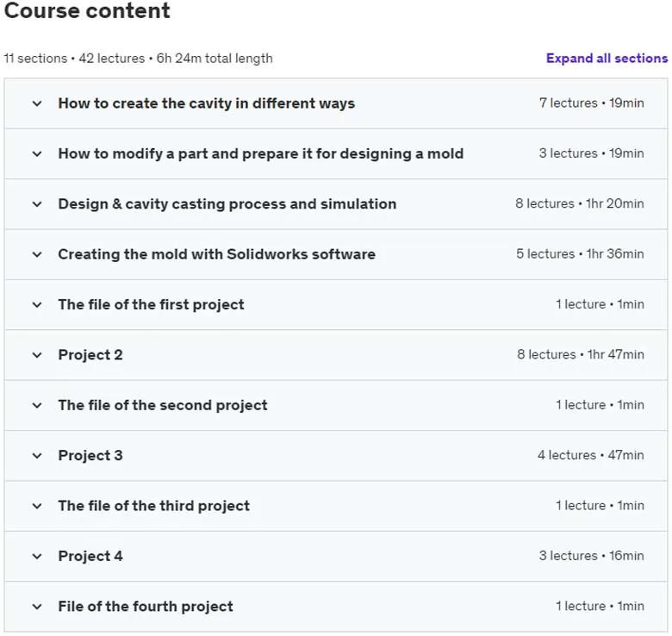Viewport: 672px width, 636px height.
Task: Expand chevron for cavity in different ways section
Action: tap(37, 103)
